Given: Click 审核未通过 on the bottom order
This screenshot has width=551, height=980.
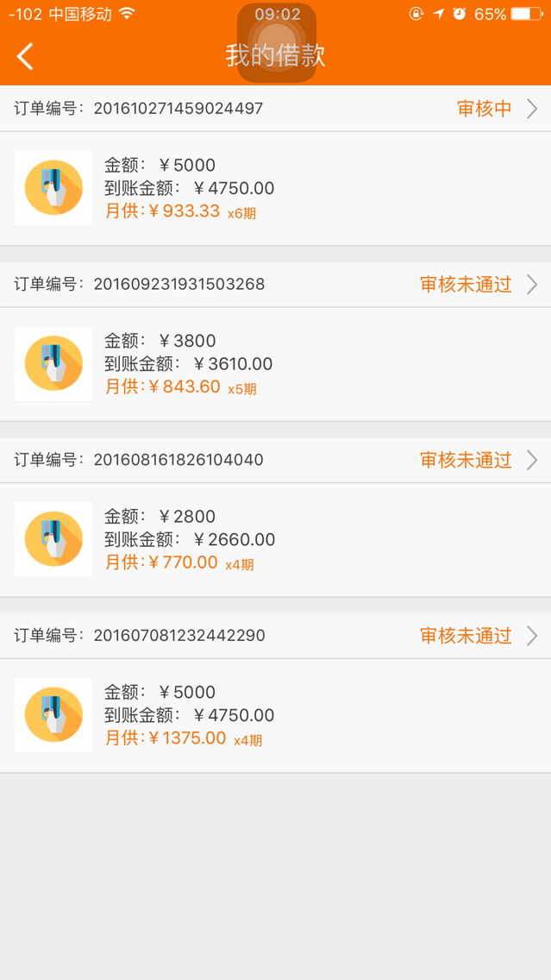Looking at the screenshot, I should pos(466,636).
